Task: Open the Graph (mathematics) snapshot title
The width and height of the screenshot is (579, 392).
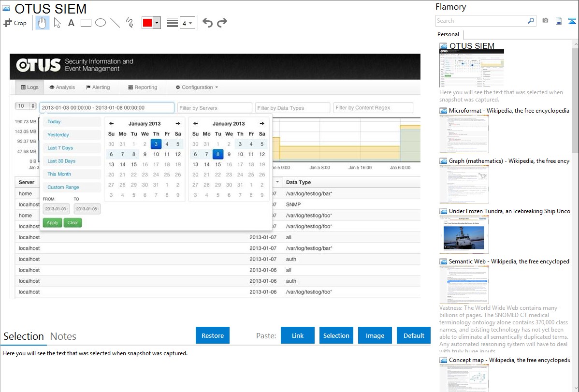Action: 509,161
